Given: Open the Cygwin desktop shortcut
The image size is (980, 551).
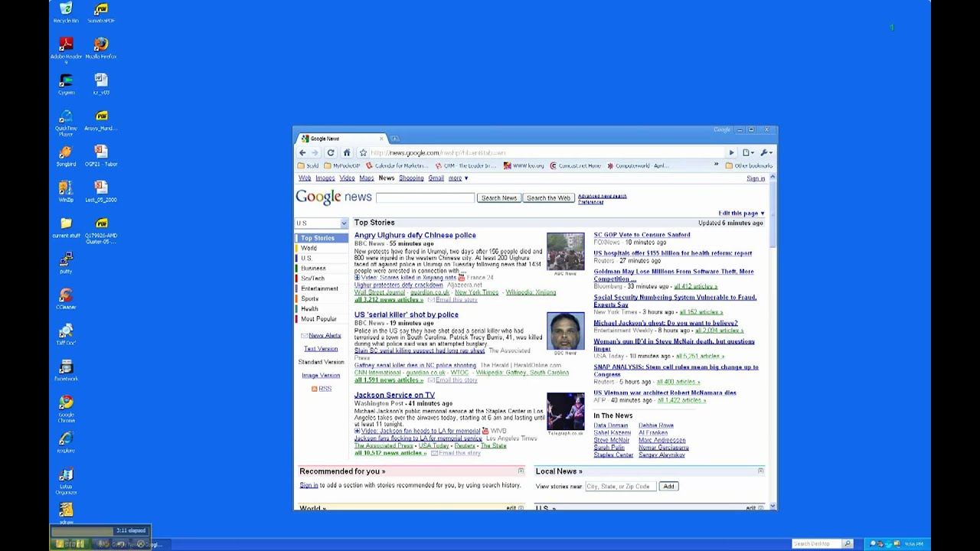Looking at the screenshot, I should (66, 84).
